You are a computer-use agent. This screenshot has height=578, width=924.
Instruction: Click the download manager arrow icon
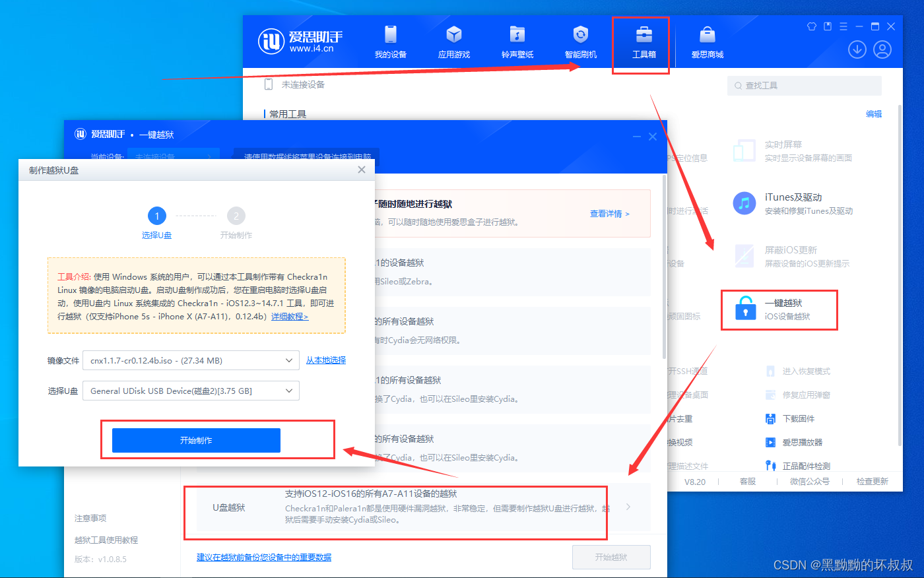[857, 49]
